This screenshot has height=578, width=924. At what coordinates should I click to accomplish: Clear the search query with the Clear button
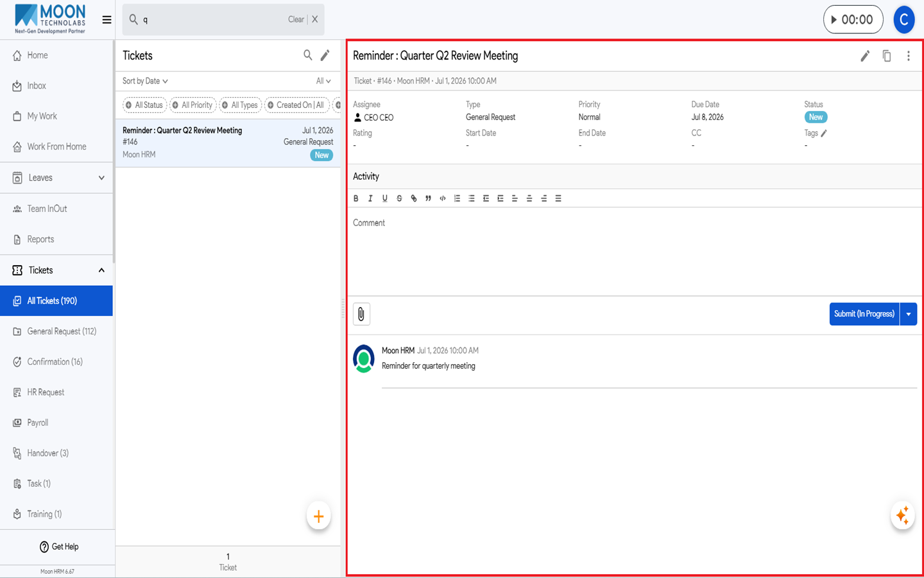pyautogui.click(x=296, y=19)
